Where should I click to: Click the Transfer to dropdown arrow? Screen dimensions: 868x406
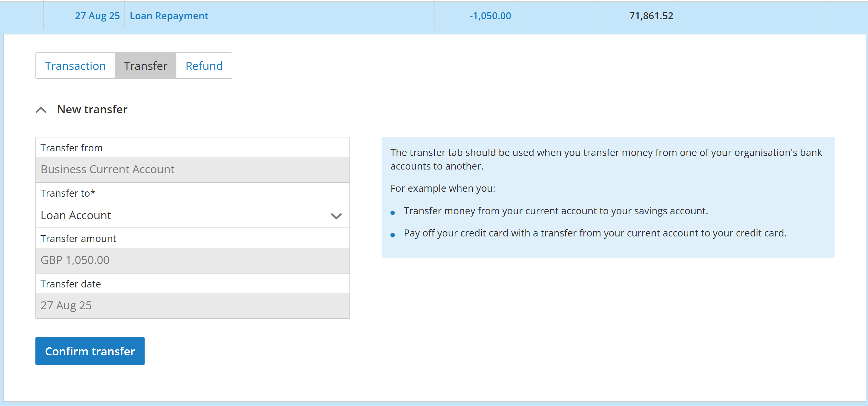click(x=336, y=216)
